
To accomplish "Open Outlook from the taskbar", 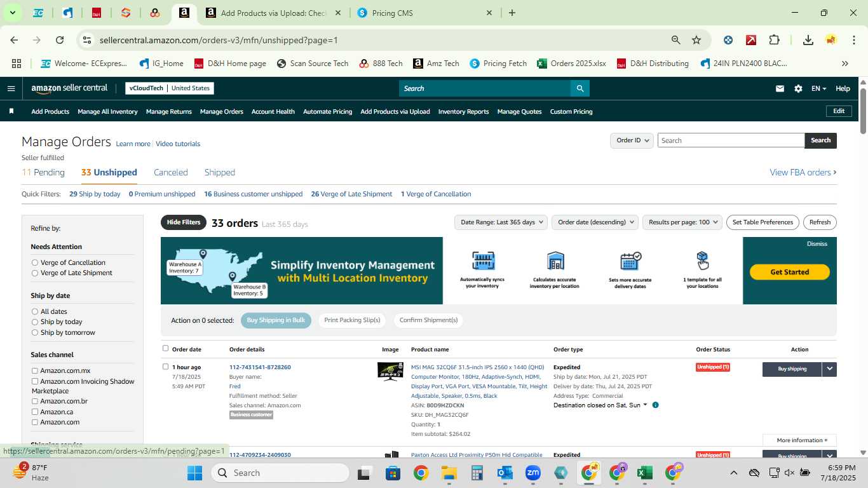I will pyautogui.click(x=505, y=473).
